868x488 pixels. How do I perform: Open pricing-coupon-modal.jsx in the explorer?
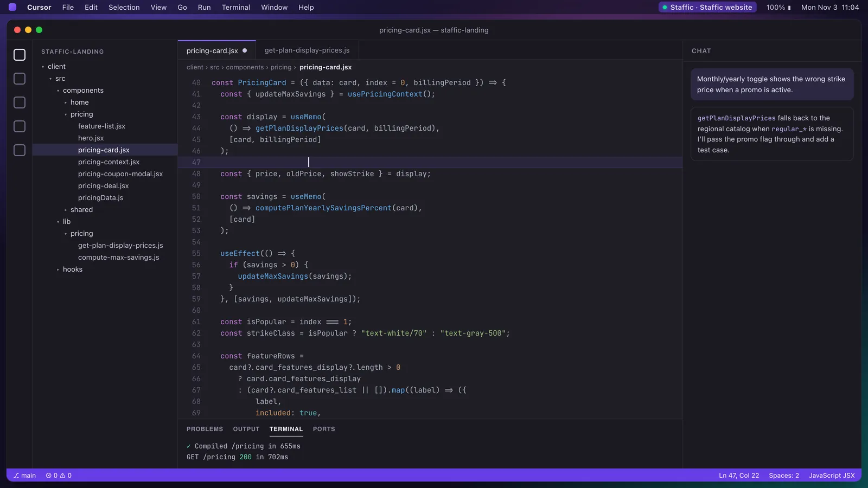coord(105,174)
